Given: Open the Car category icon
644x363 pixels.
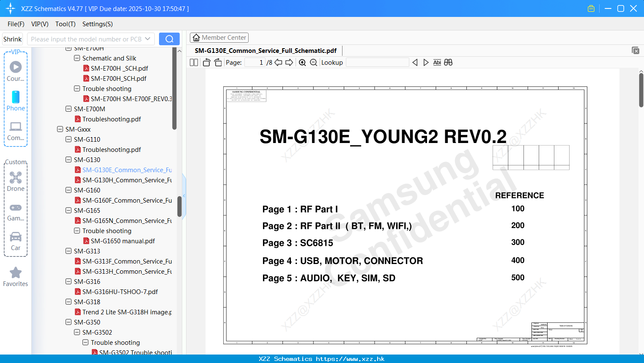Looking at the screenshot, I should (x=16, y=241).
